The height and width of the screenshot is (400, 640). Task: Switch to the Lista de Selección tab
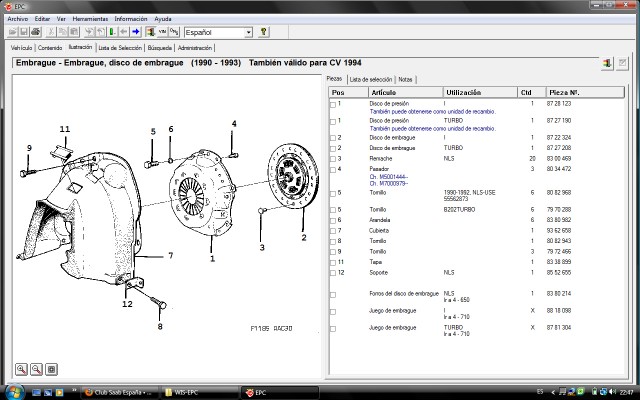(x=120, y=48)
